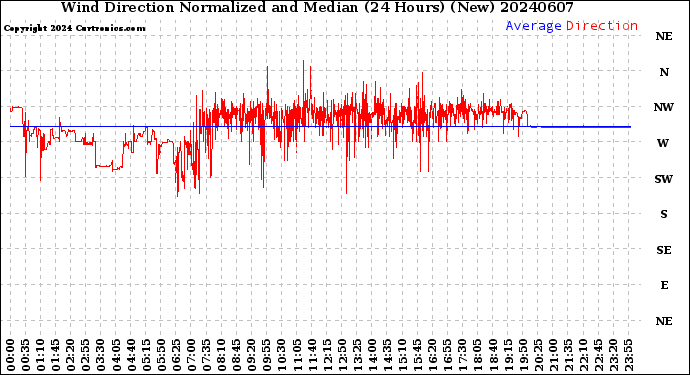Click the 11:40 time axis label
Image resolution: width=690 pixels, height=375 pixels.
pos(312,355)
